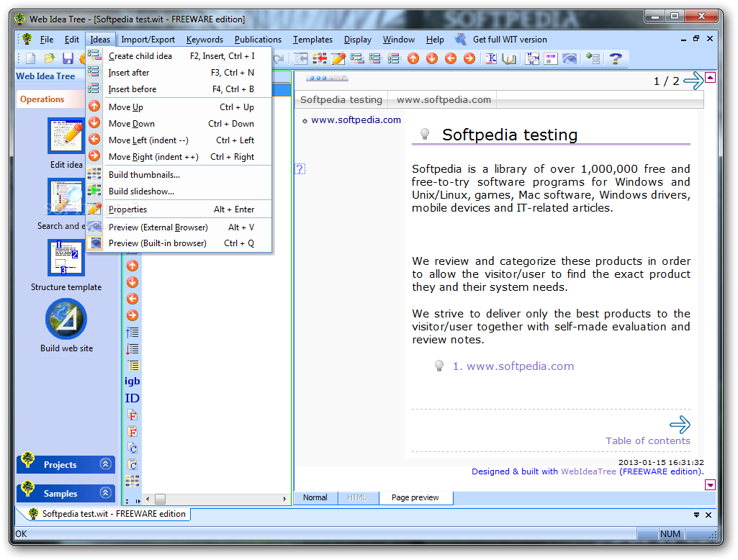Click the green plus add idea icon
Screen dimensions: 738x560
(x=593, y=58)
